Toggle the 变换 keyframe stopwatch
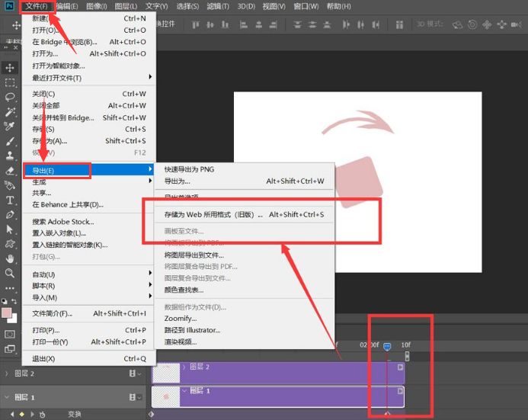This screenshot has height=420, width=528. pos(41,414)
